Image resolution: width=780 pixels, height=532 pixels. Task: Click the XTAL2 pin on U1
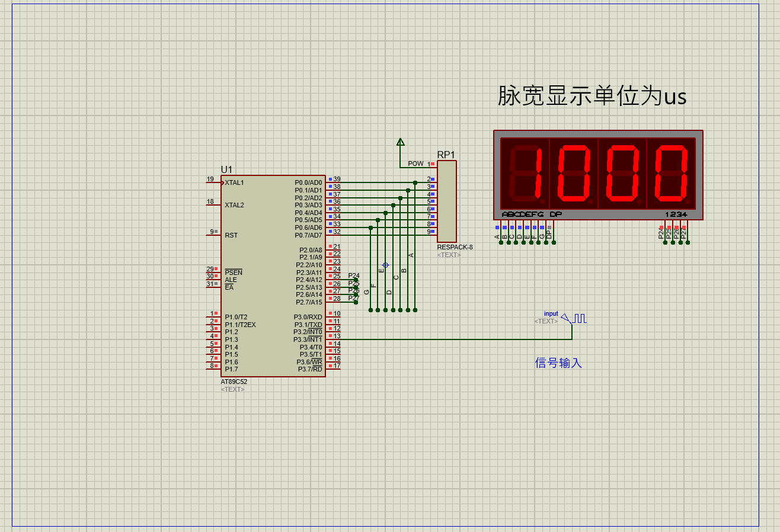click(x=234, y=205)
